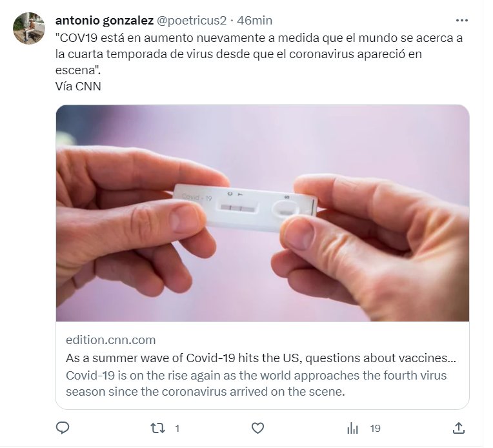Image resolution: width=493 pixels, height=448 pixels.
Task: Click the view count number 19
Action: [x=375, y=429]
